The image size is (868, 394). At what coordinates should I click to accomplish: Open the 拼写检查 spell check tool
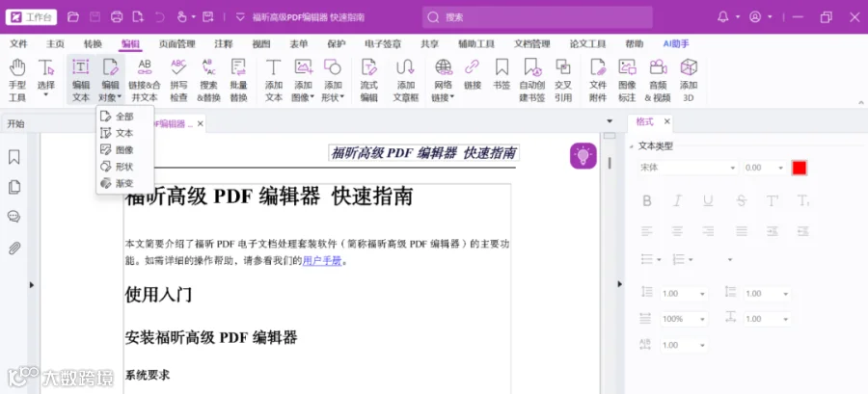click(x=178, y=80)
